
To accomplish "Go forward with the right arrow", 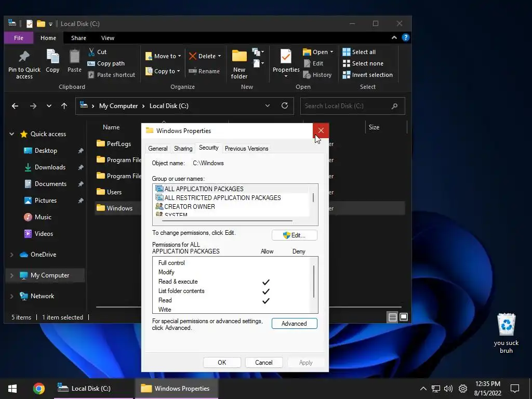I will pos(33,106).
